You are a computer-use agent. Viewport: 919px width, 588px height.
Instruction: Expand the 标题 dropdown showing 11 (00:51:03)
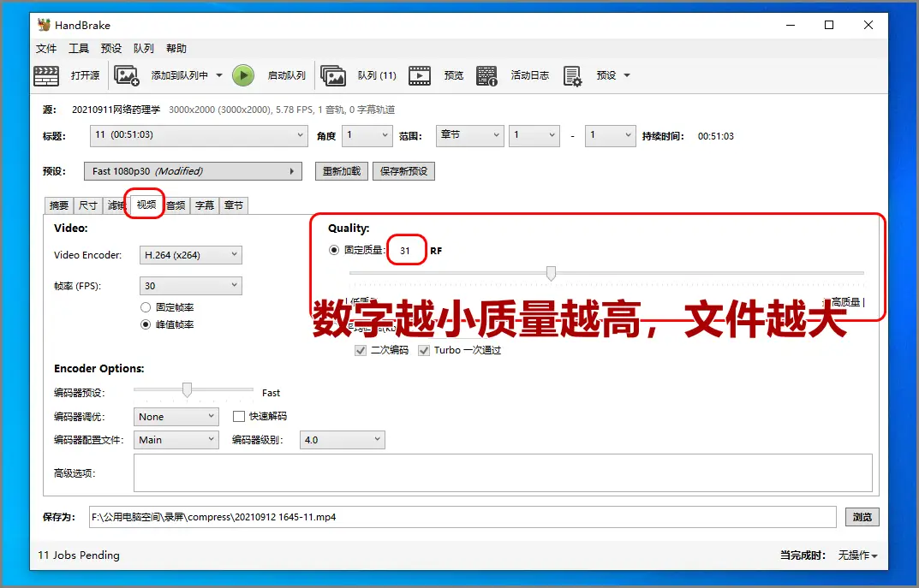point(199,135)
